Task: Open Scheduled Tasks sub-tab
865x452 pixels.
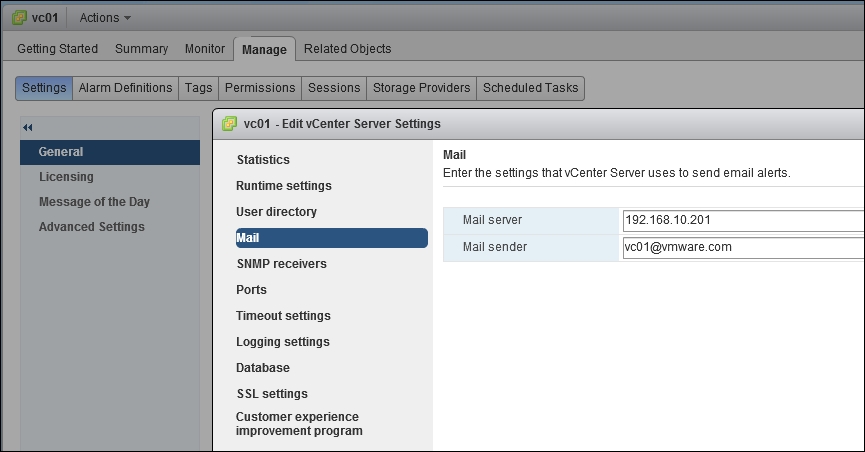Action: click(x=530, y=88)
